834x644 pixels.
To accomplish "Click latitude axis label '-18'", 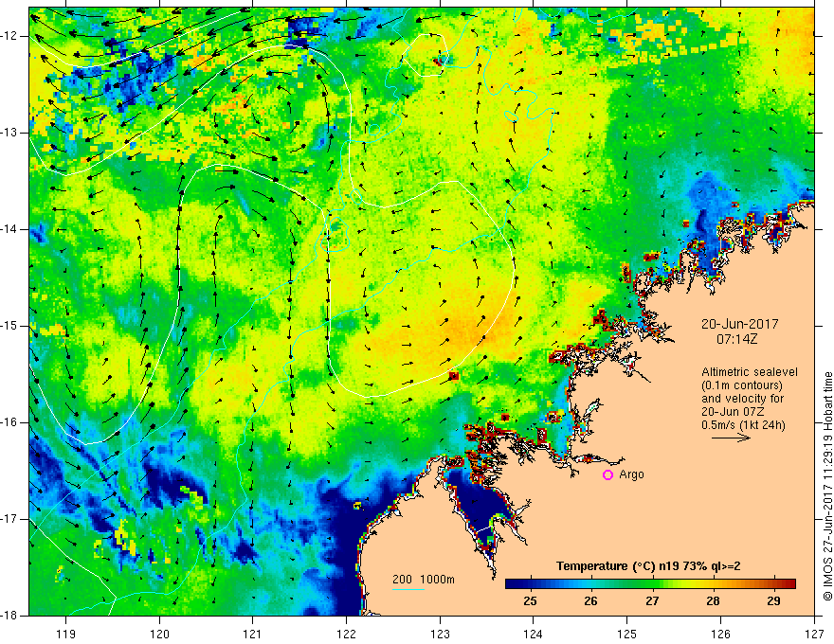I will (10, 616).
